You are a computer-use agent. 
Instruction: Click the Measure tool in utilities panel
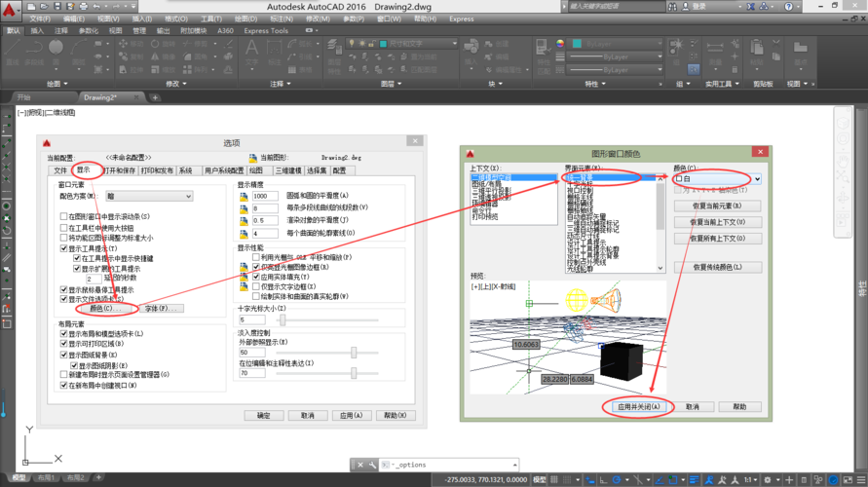point(715,53)
